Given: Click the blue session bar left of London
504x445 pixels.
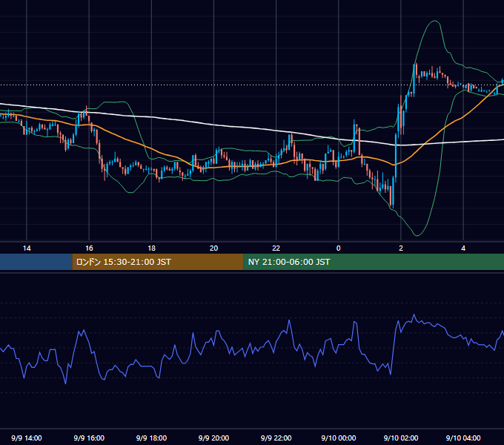Looking at the screenshot, I should click(x=36, y=262).
